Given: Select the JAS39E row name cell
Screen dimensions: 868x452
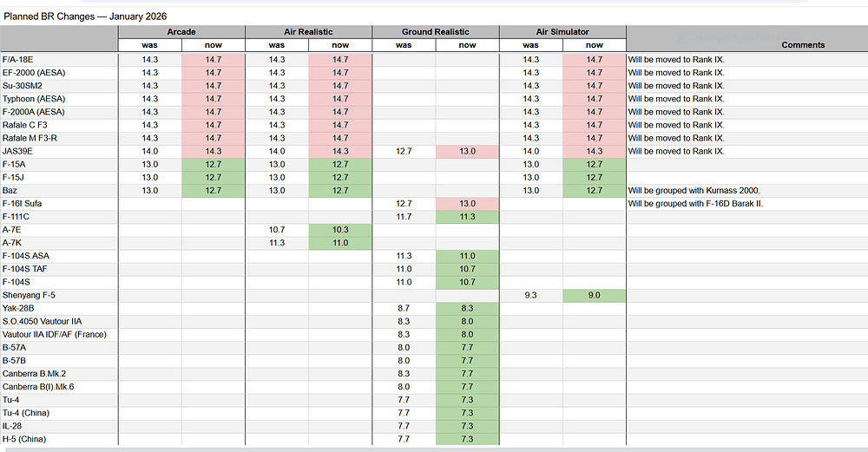Looking at the screenshot, I should pyautogui.click(x=18, y=151).
